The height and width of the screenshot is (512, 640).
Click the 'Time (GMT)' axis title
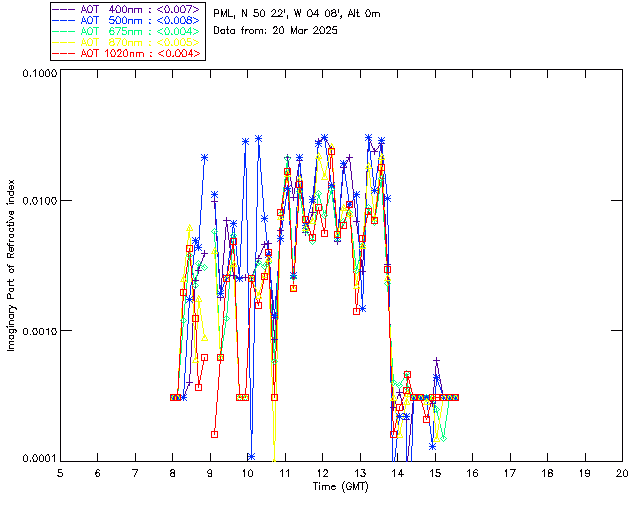click(341, 487)
